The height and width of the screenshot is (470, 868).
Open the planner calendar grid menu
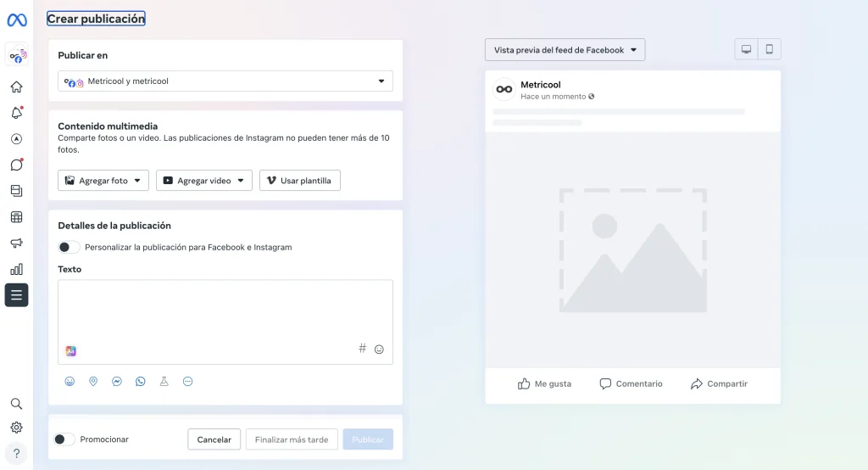[17, 216]
